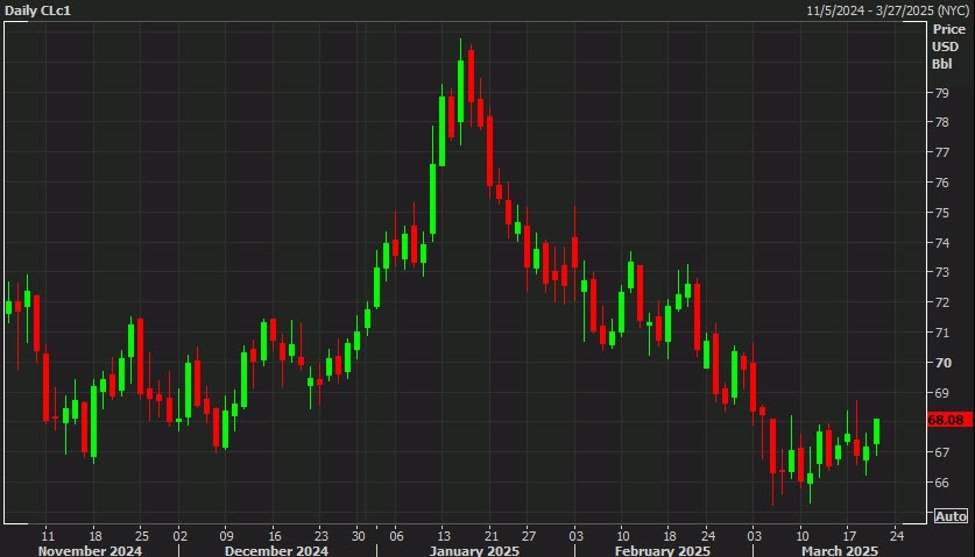This screenshot has height=557, width=975.
Task: Pick the 76 price axis label
Action: click(x=941, y=183)
